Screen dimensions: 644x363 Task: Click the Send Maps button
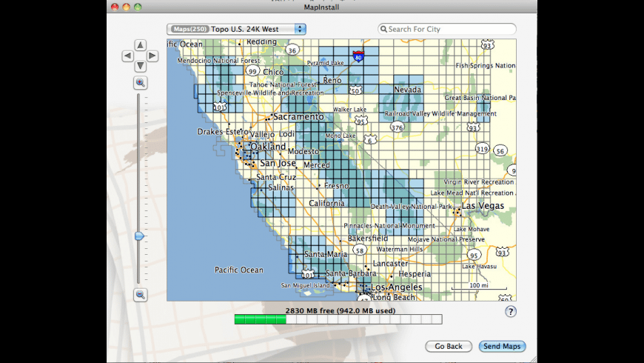(502, 346)
